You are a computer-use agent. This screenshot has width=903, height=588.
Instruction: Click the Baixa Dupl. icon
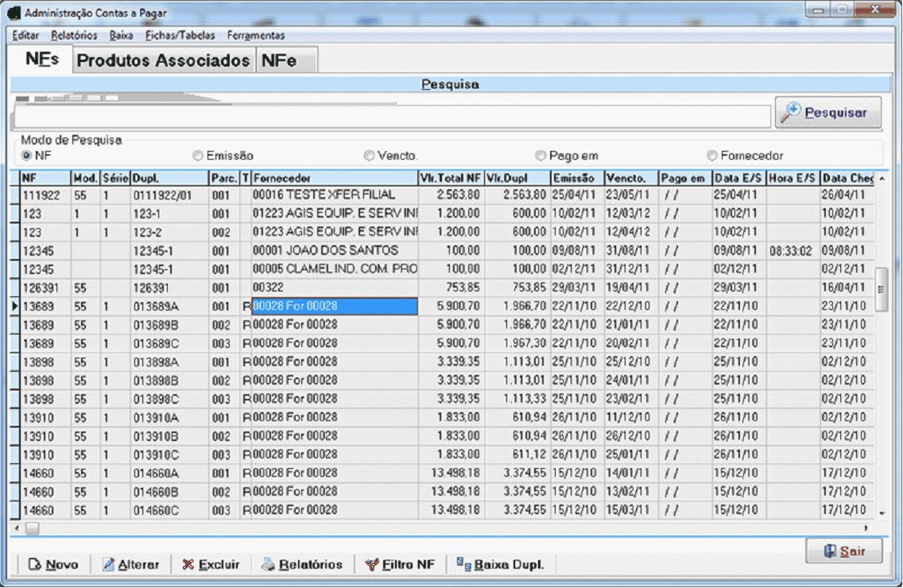pyautogui.click(x=463, y=563)
